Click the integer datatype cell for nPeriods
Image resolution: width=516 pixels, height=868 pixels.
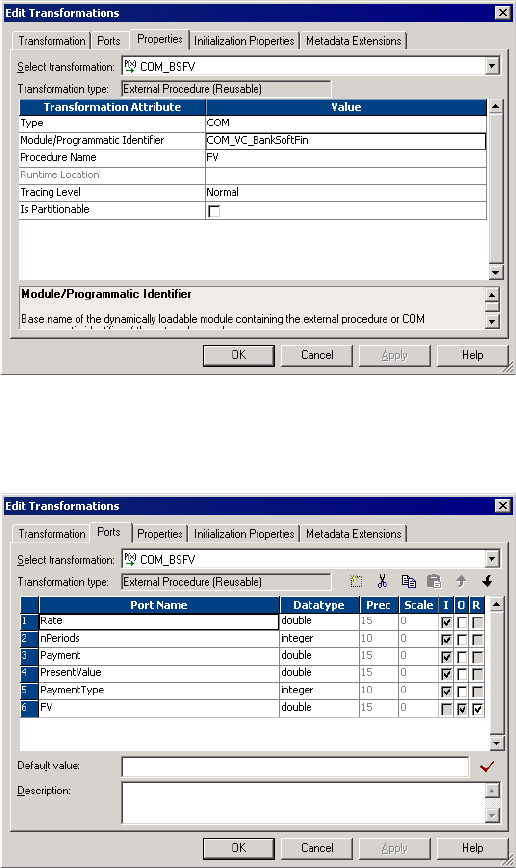click(319, 638)
